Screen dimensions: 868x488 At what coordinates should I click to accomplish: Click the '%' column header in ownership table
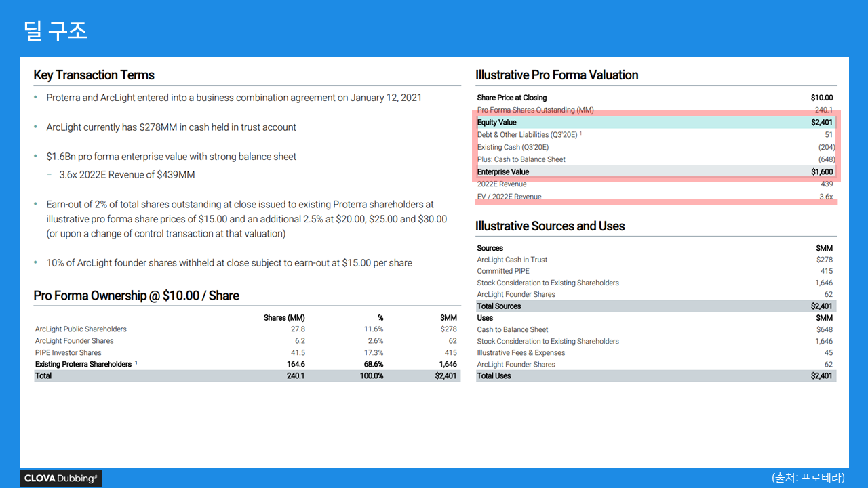pos(380,318)
